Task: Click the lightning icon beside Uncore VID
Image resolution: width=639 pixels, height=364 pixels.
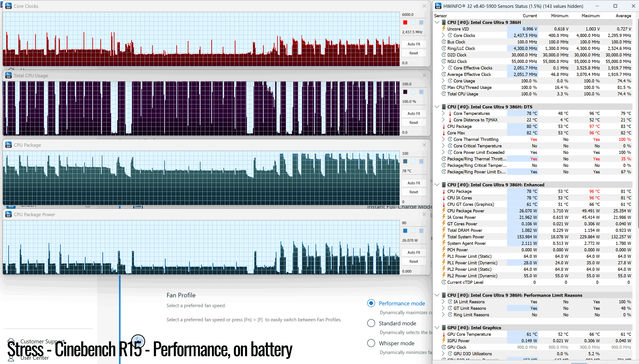Action: [x=444, y=29]
